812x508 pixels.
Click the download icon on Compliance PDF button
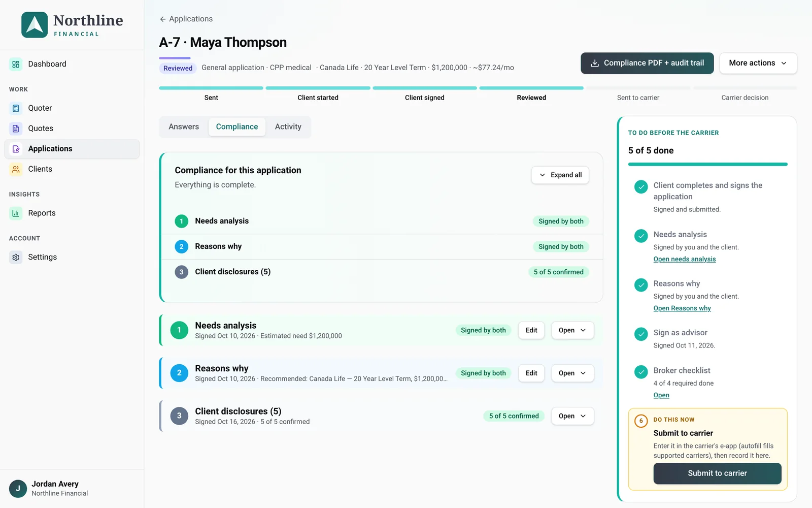[x=595, y=63]
